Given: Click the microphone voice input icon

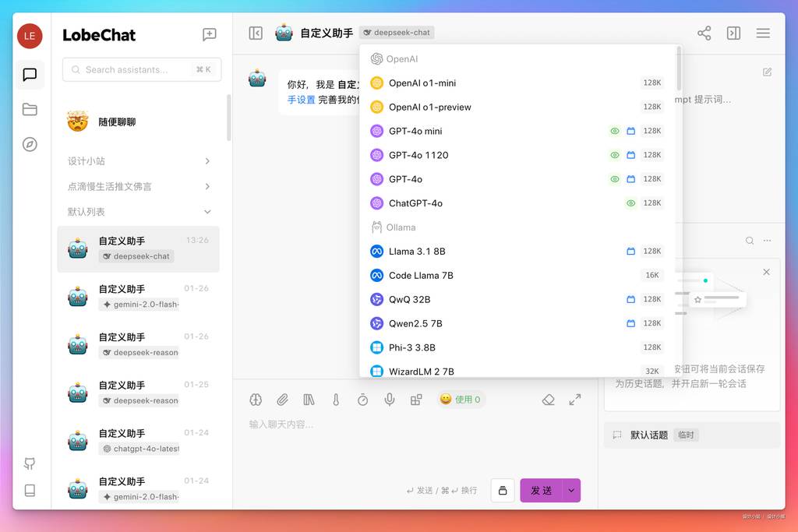Looking at the screenshot, I should click(390, 400).
